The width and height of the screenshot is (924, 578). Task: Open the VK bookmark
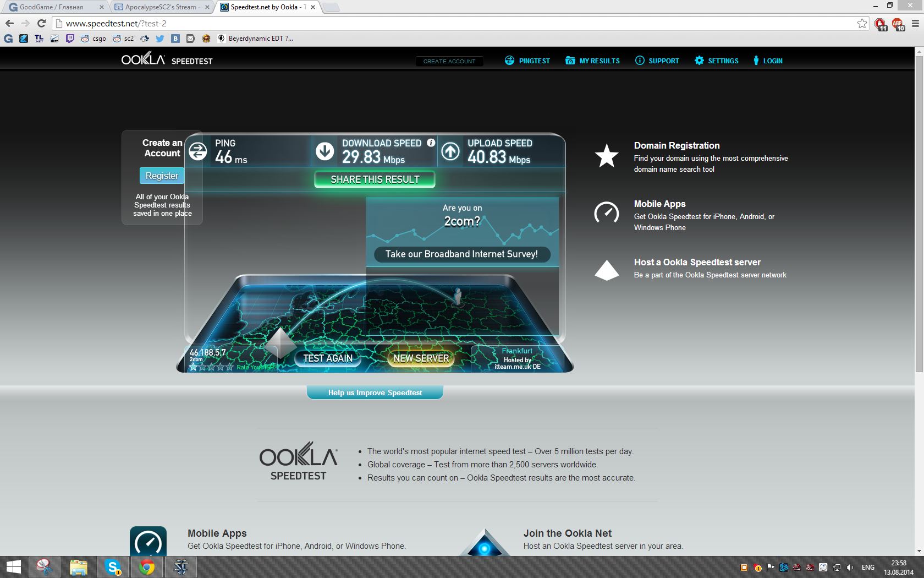click(175, 39)
